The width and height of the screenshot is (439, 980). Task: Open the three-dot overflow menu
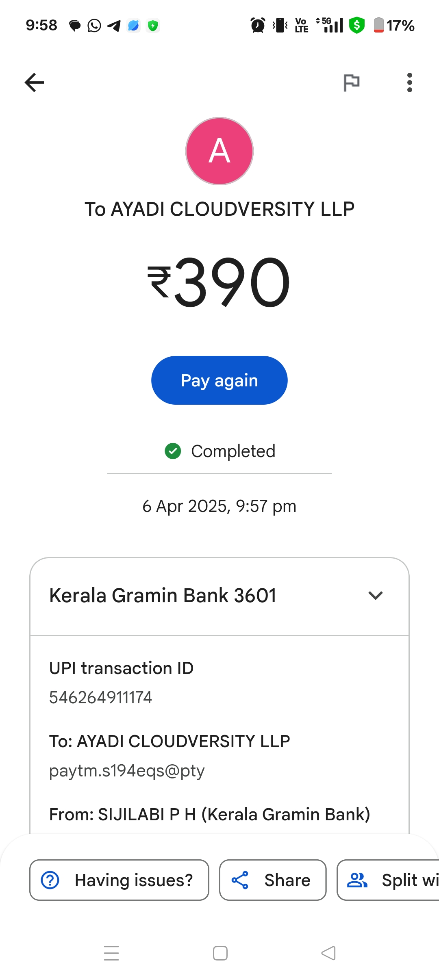[x=409, y=83]
